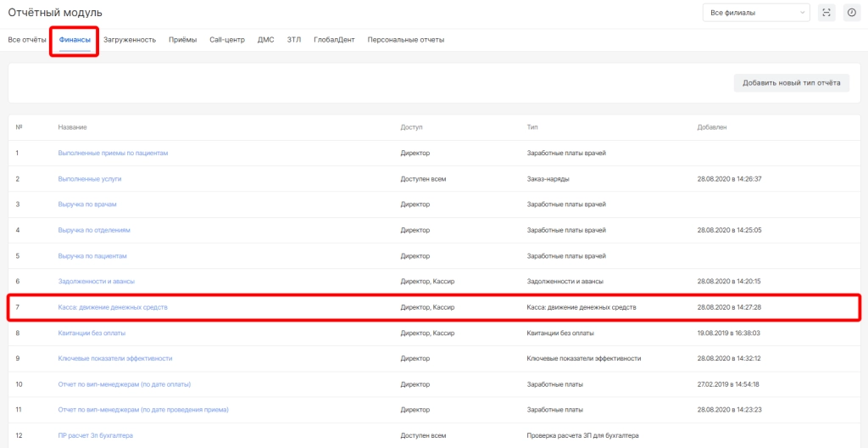Open the Задолженности и авансы report link
The image size is (868, 448).
pos(96,281)
